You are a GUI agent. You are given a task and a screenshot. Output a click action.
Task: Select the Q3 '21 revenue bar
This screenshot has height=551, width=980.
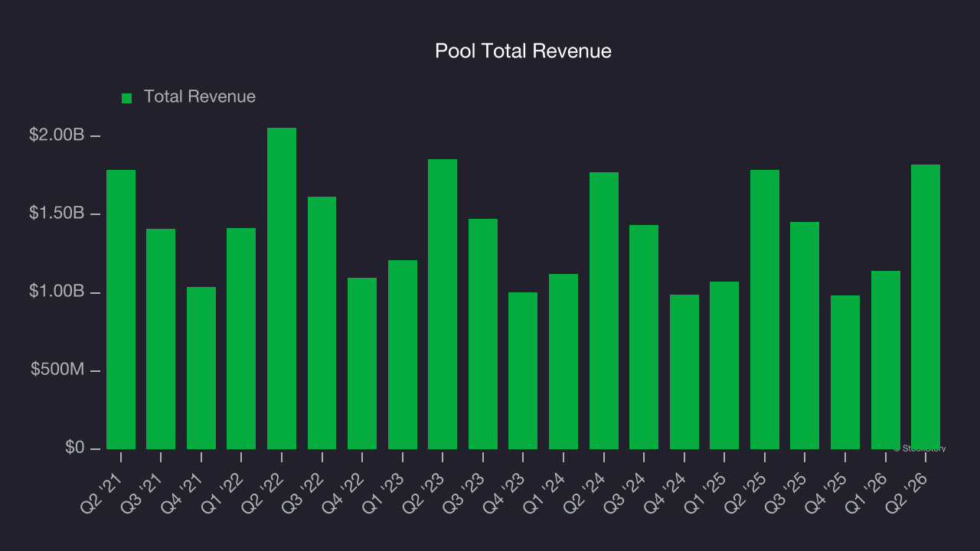pos(161,339)
